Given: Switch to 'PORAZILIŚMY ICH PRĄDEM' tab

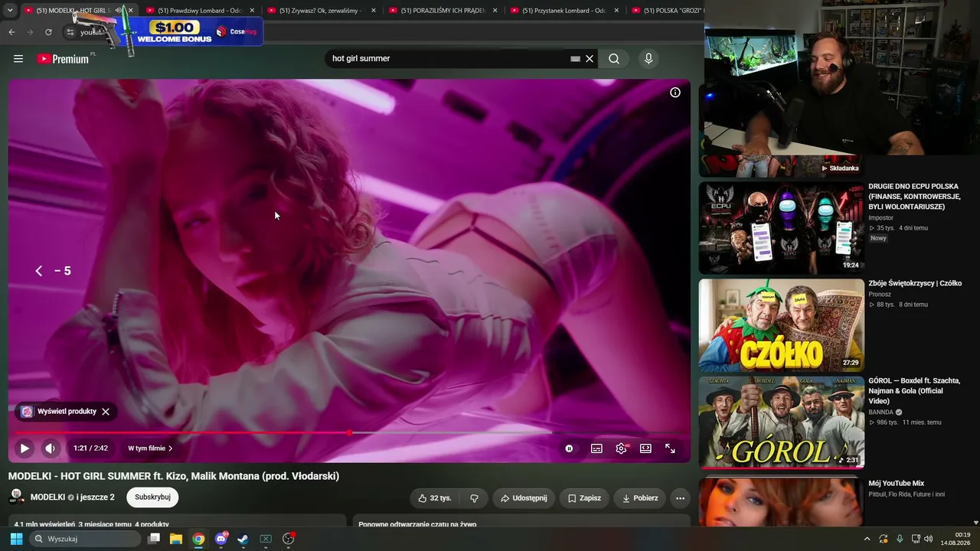Looking at the screenshot, I should pyautogui.click(x=443, y=11).
